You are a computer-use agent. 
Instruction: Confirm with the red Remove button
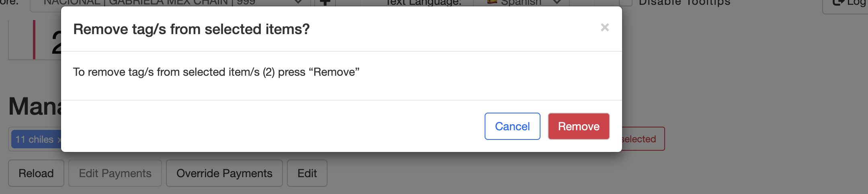(x=579, y=126)
